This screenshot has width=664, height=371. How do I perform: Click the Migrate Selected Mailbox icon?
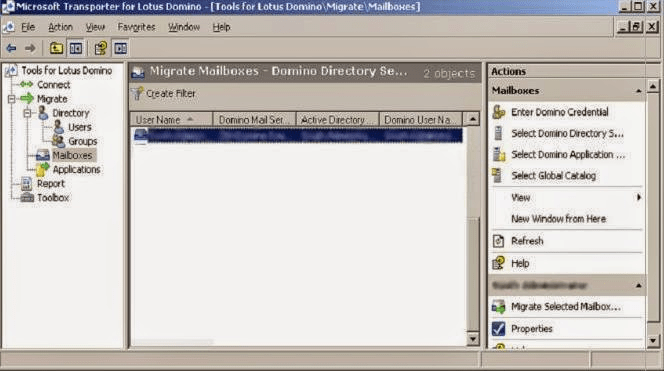tap(498, 307)
